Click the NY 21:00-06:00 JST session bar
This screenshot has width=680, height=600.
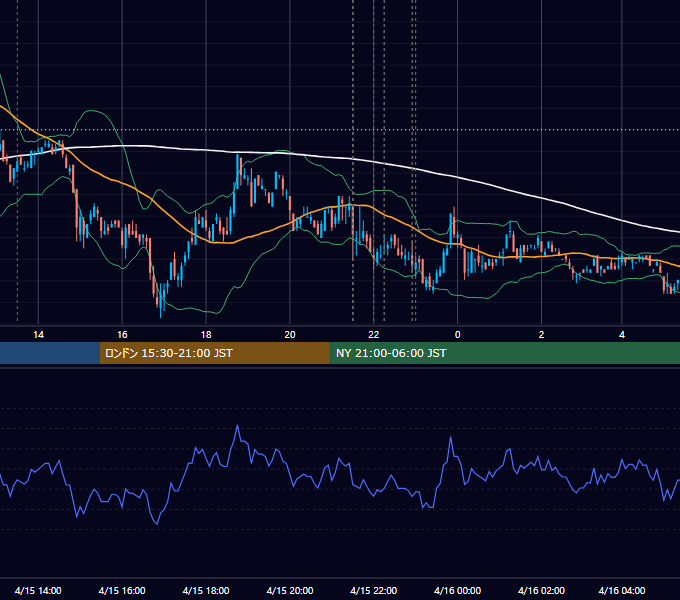tap(505, 353)
